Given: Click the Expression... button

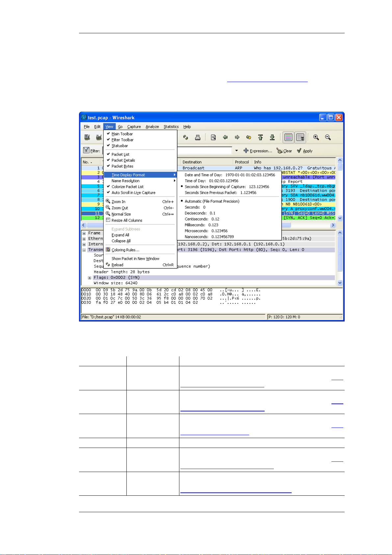Looking at the screenshot, I should click(x=258, y=151).
